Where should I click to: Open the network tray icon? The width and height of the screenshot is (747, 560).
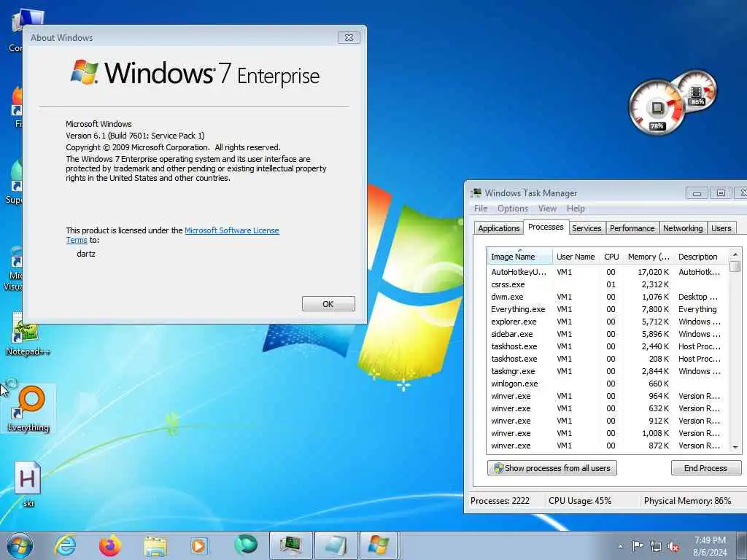(656, 547)
